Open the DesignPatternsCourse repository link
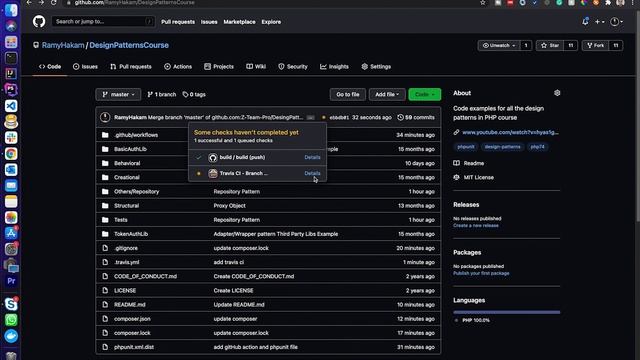Viewport: 640px width, 360px height. point(129,45)
